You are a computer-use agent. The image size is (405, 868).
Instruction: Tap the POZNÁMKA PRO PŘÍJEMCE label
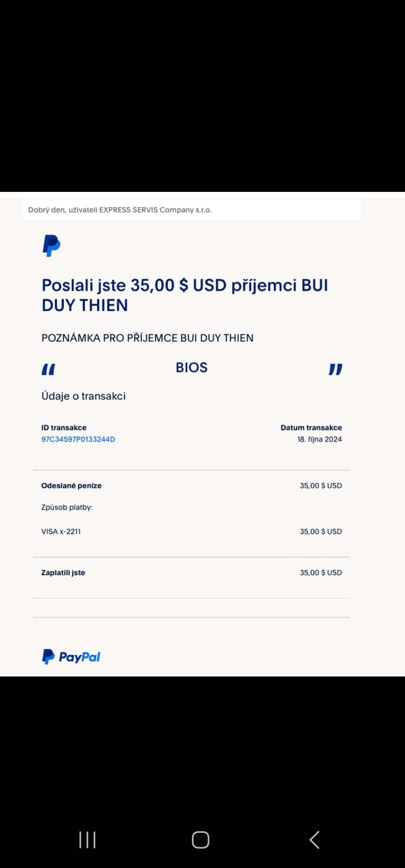[x=147, y=338]
